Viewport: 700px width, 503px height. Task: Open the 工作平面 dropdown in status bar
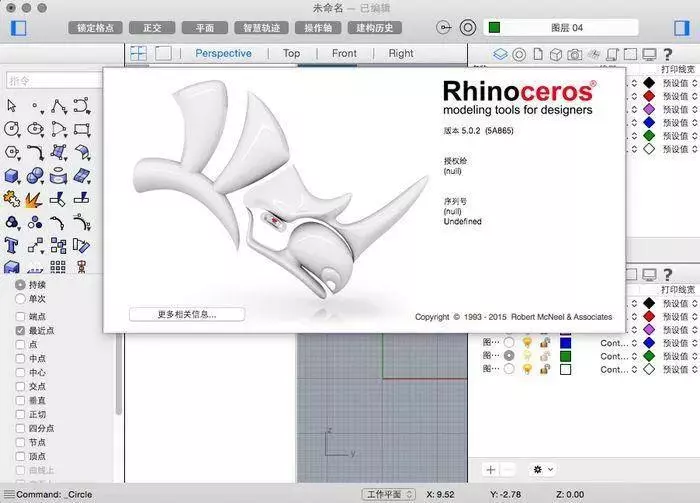coord(387,494)
